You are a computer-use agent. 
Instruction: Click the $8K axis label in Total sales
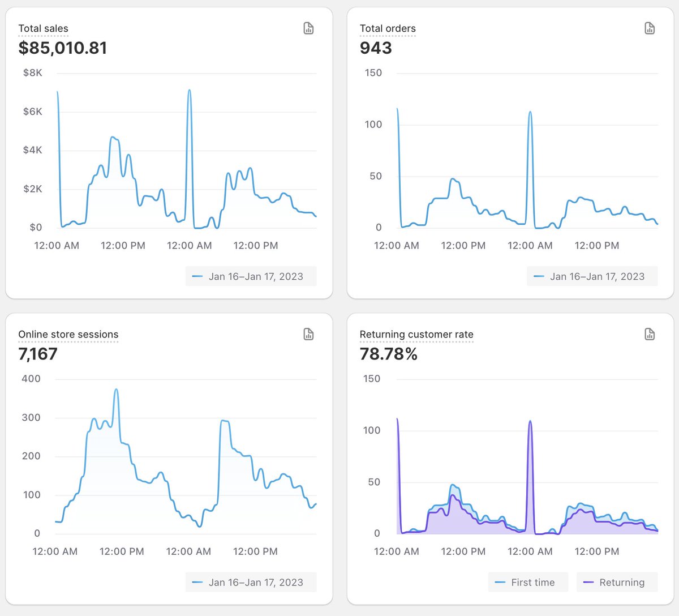pyautogui.click(x=33, y=72)
